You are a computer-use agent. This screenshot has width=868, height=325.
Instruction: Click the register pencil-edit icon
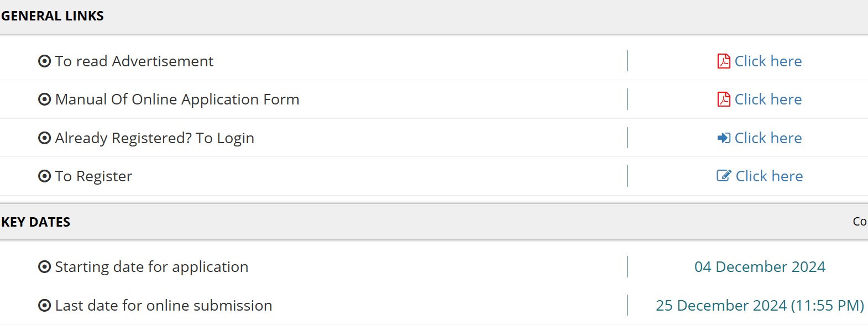pos(724,176)
